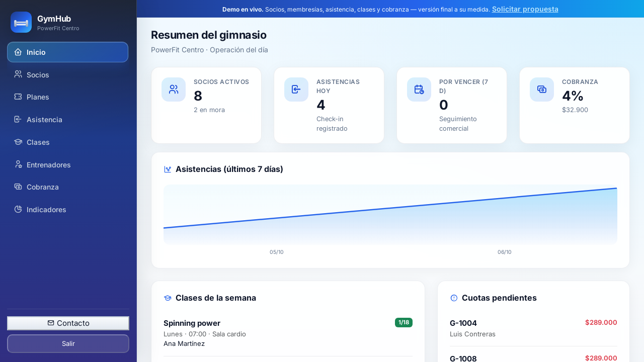Go to Entrenadores
644x362 pixels.
68,165
